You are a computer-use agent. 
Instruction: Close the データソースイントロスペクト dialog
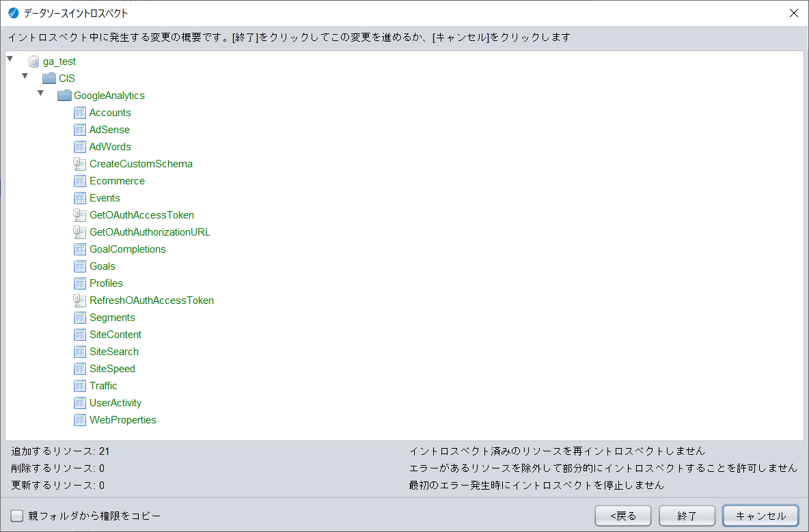coord(793,13)
